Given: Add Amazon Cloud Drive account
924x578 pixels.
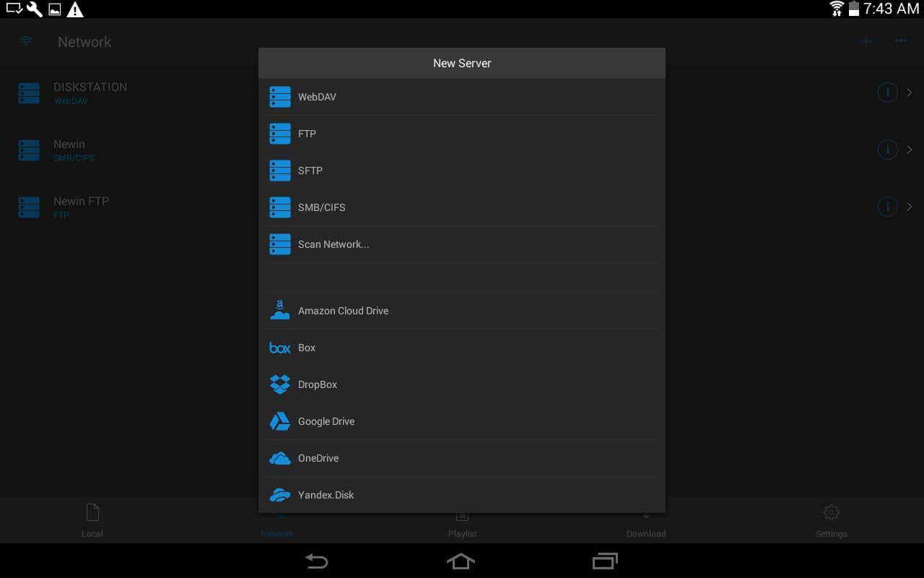Looking at the screenshot, I should 462,311.
